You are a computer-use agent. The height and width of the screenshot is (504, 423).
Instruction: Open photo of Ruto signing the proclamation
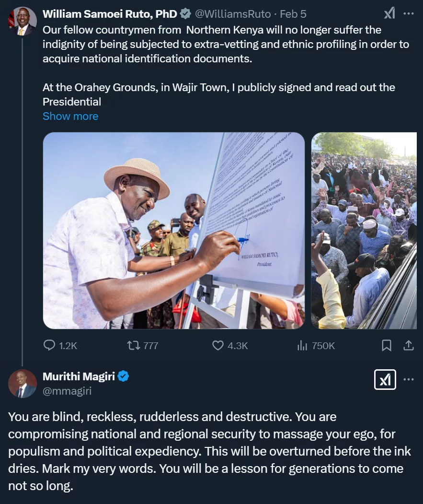[173, 230]
